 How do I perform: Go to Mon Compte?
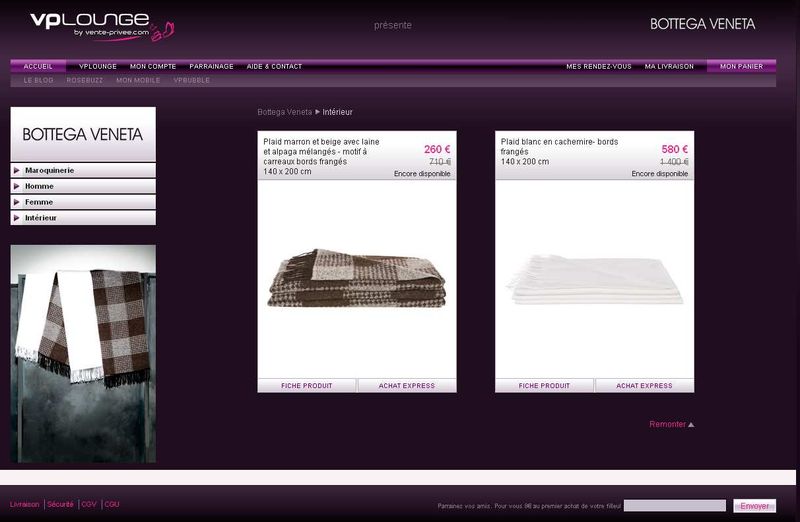153,66
